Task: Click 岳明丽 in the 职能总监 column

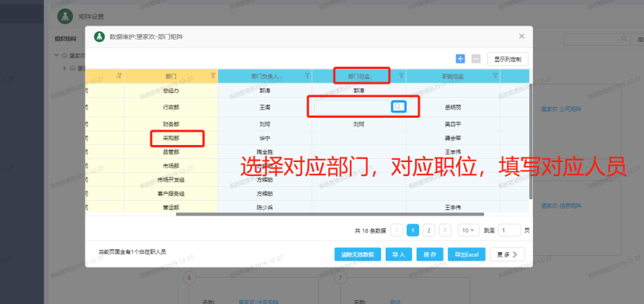Action: [x=453, y=107]
